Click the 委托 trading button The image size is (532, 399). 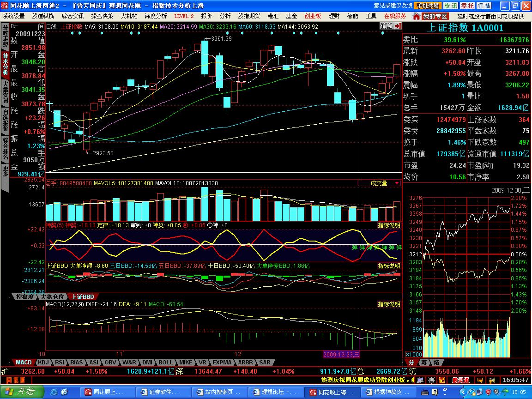click(x=467, y=6)
